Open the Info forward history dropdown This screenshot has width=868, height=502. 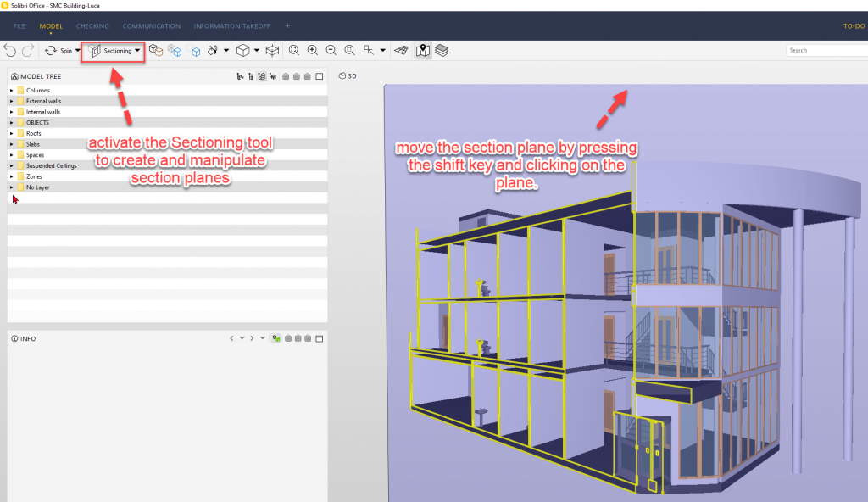(263, 338)
